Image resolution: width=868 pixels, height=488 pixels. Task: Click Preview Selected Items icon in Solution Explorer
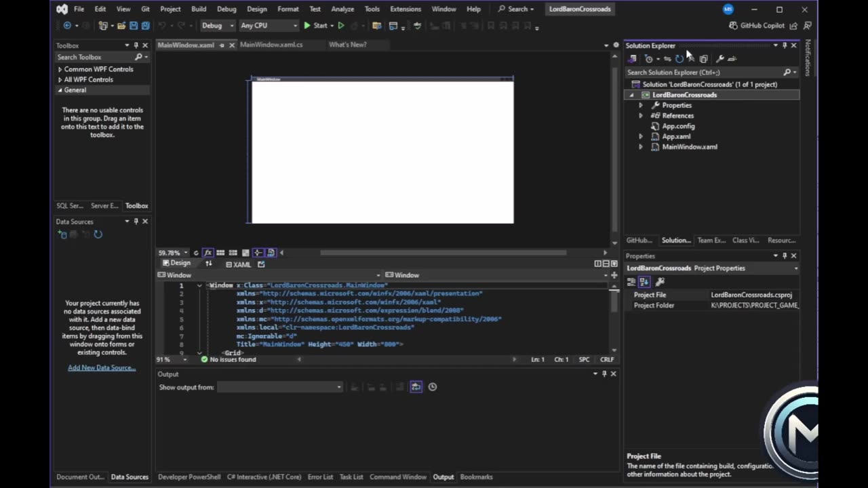click(732, 59)
